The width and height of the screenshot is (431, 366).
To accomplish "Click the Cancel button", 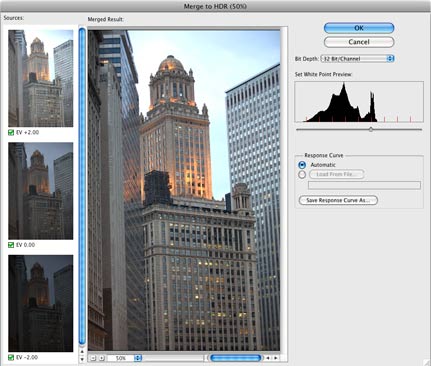I will 359,42.
